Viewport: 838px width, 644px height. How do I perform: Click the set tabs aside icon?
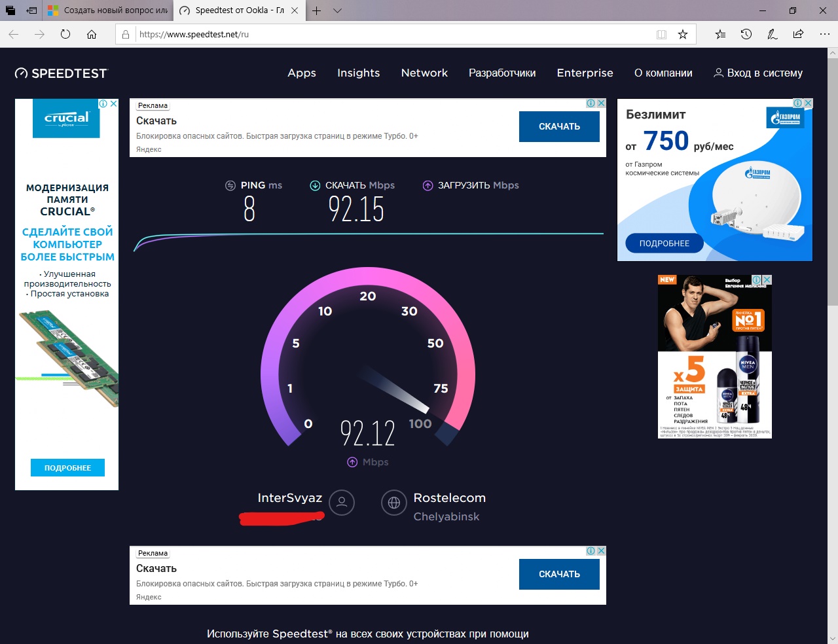pos(31,10)
